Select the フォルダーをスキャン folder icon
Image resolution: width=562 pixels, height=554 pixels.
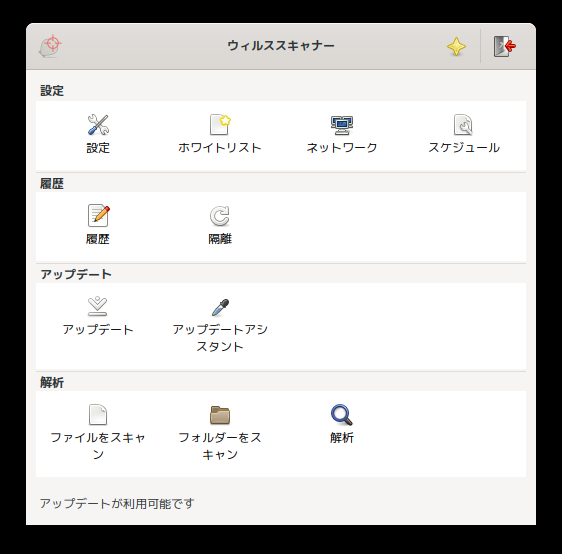pos(220,415)
